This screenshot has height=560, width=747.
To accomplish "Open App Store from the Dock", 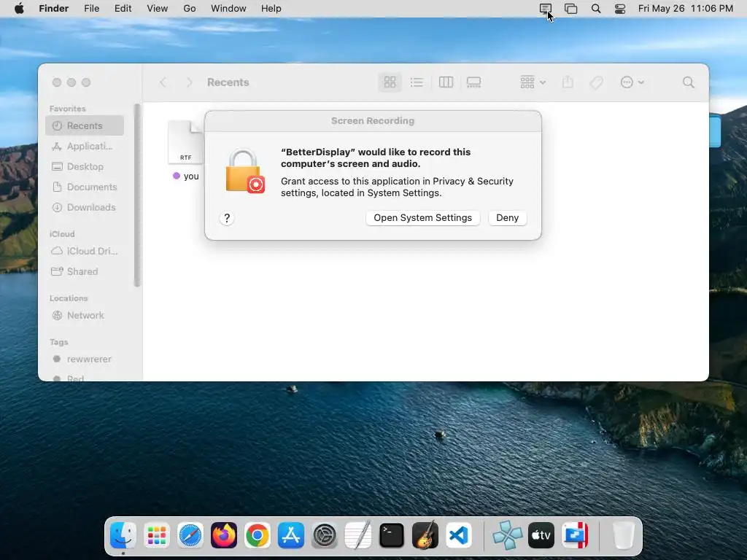I will point(291,535).
